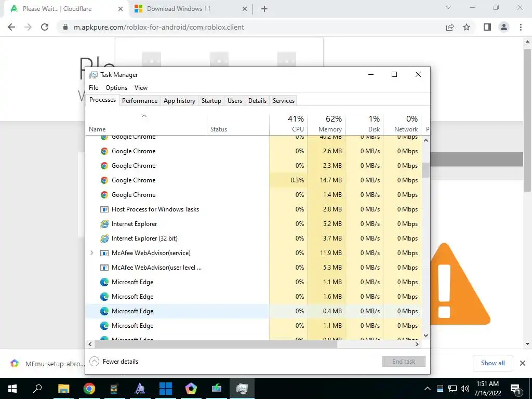Bookmark this page with star icon
Screen dimensions: 532x399
tap(467, 27)
